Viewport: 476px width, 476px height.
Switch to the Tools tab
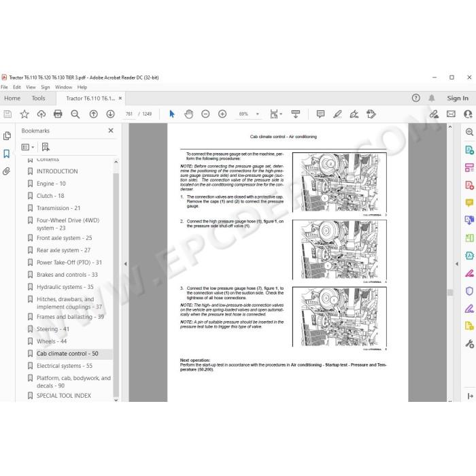click(38, 98)
